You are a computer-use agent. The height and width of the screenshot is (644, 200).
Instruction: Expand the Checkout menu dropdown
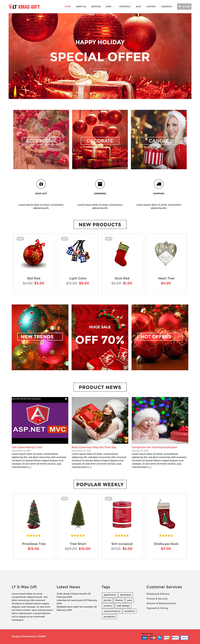tap(168, 6)
